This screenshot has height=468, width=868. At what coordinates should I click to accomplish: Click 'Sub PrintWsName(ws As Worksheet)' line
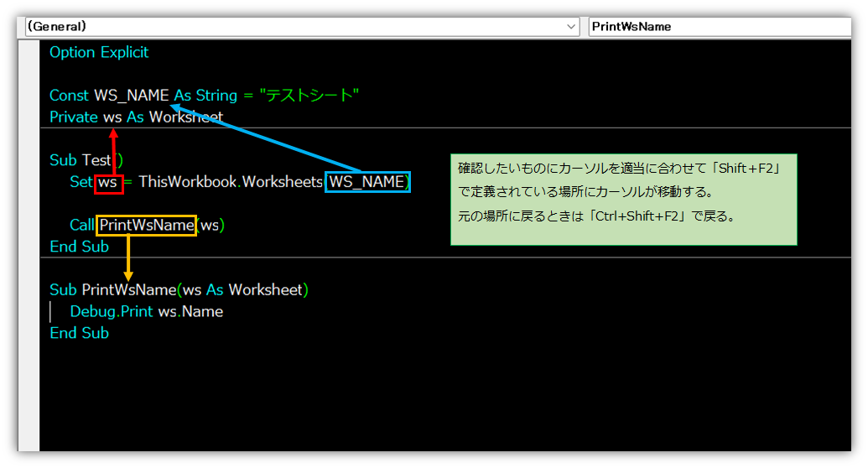[179, 289]
